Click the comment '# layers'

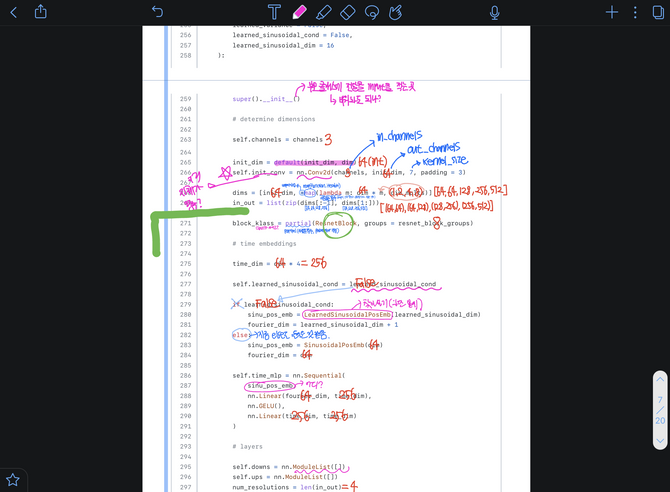click(x=247, y=447)
